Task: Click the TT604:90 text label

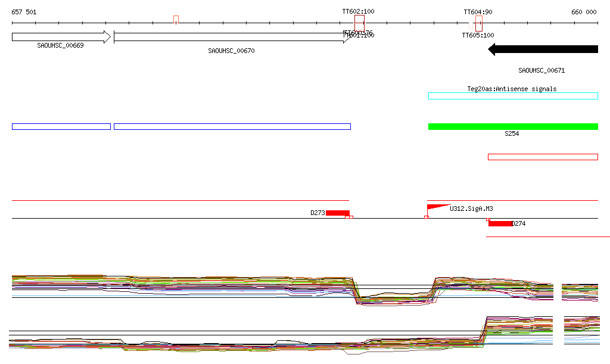Action: click(478, 12)
